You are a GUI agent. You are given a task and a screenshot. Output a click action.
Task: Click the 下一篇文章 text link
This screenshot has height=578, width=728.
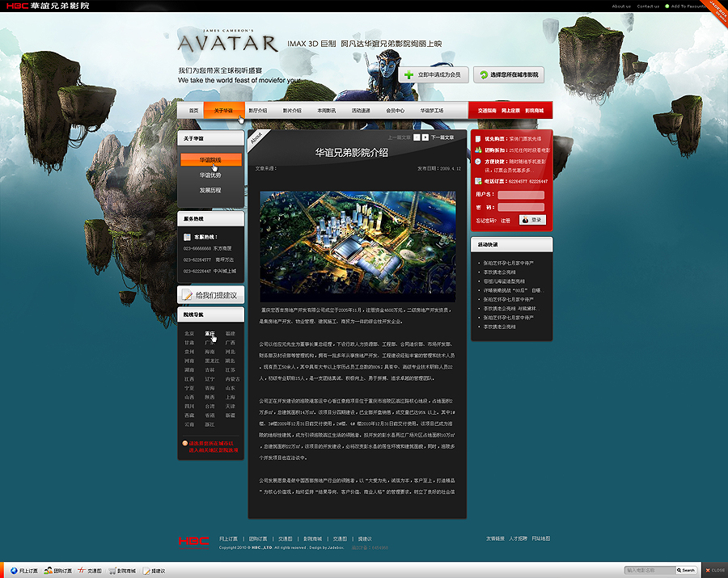(x=442, y=137)
